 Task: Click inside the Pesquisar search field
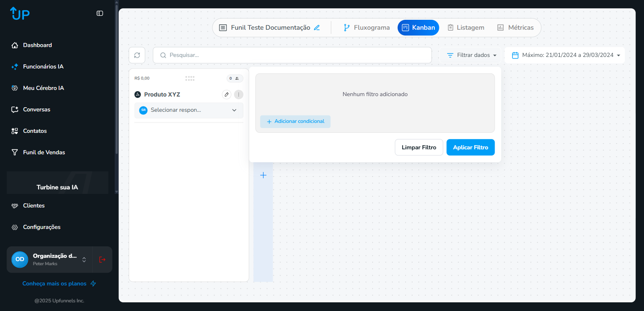point(292,55)
